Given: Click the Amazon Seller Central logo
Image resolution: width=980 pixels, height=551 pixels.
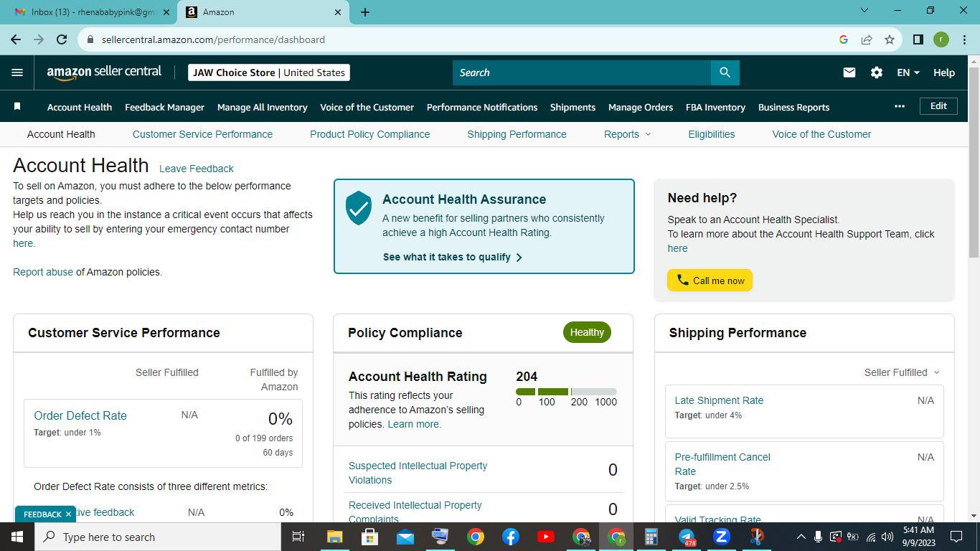Looking at the screenshot, I should (104, 72).
